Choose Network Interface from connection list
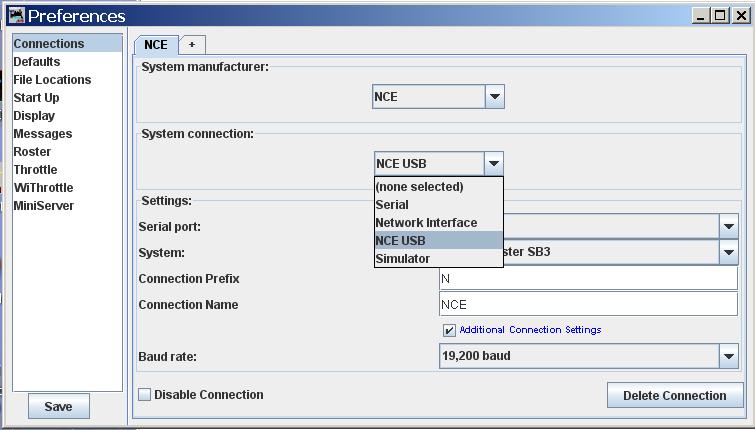This screenshot has width=755, height=430. 439,222
